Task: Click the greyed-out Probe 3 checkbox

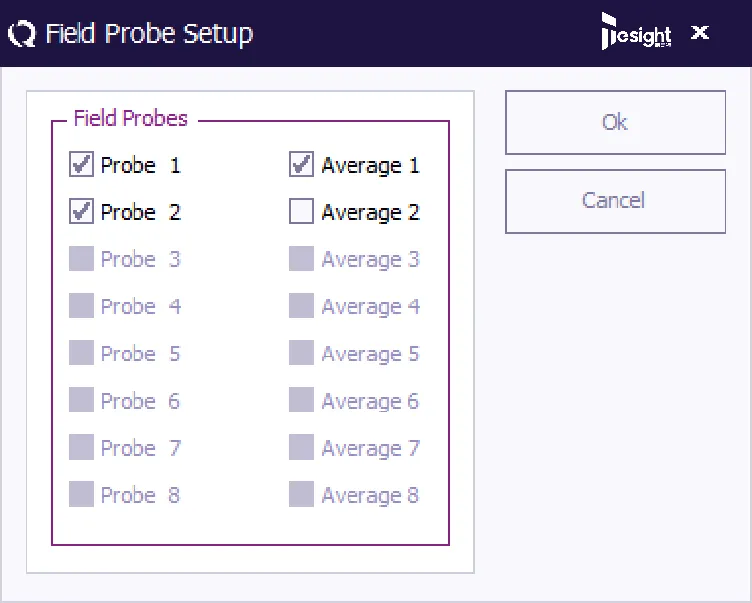Action: coord(81,259)
